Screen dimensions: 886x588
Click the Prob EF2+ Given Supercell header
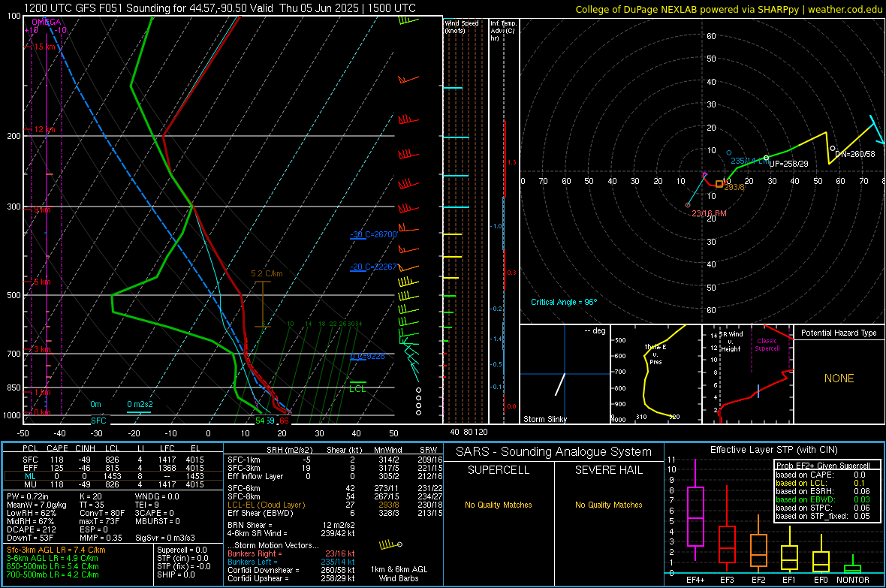[823, 466]
